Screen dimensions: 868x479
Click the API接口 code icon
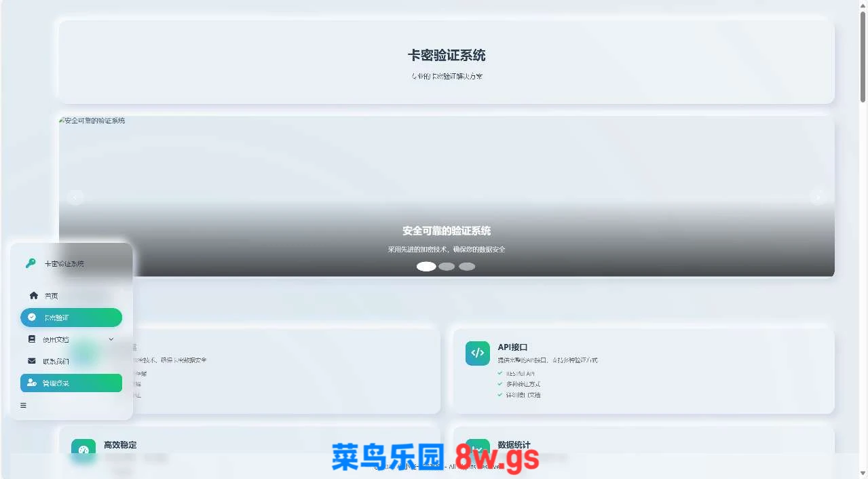[x=478, y=353]
